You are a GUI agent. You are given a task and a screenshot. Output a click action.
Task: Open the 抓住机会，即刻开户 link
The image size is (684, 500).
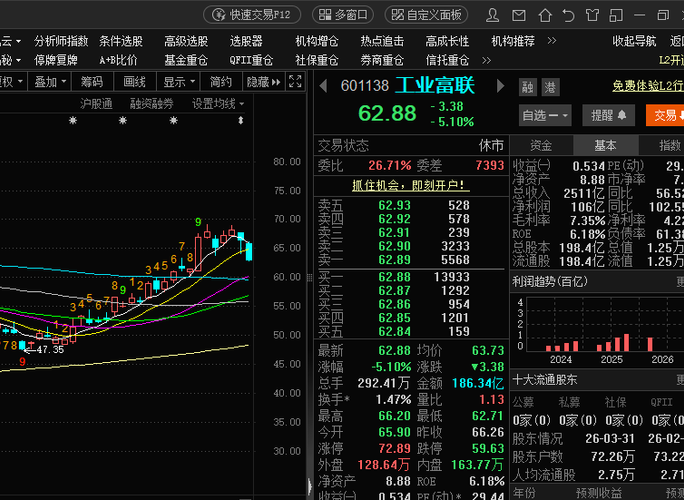411,186
